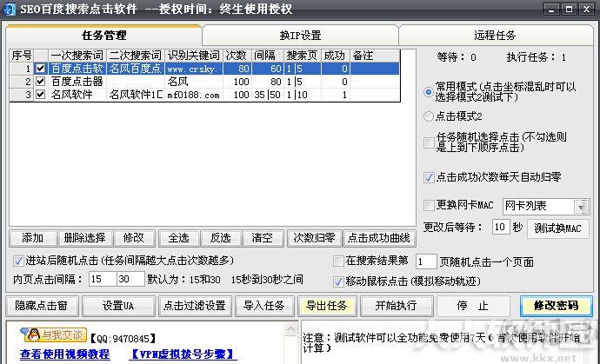Image resolution: width=600 pixels, height=364 pixels.
Task: Click 导入任务 button
Action: click(x=264, y=306)
